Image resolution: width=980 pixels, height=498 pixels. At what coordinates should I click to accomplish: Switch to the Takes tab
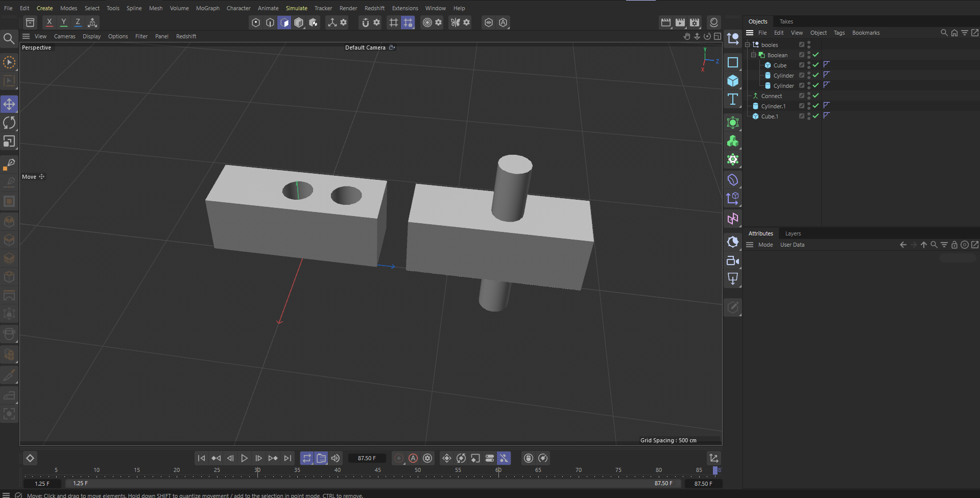click(786, 21)
